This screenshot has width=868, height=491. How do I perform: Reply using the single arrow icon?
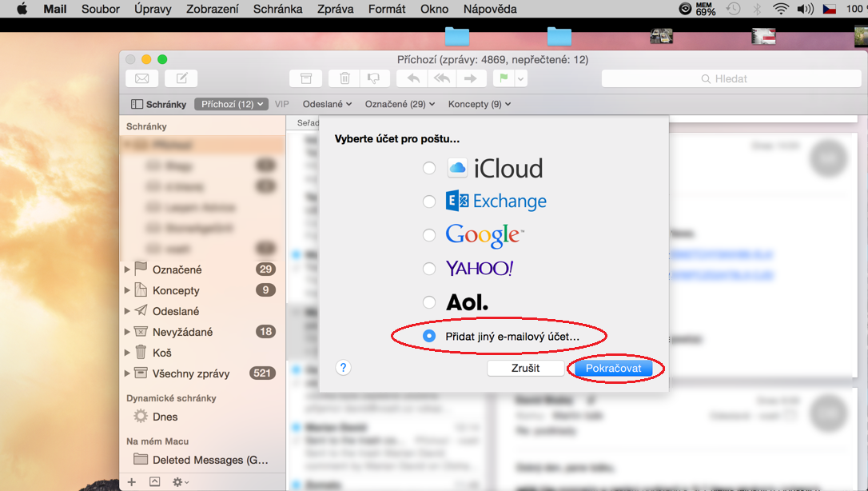tap(412, 78)
